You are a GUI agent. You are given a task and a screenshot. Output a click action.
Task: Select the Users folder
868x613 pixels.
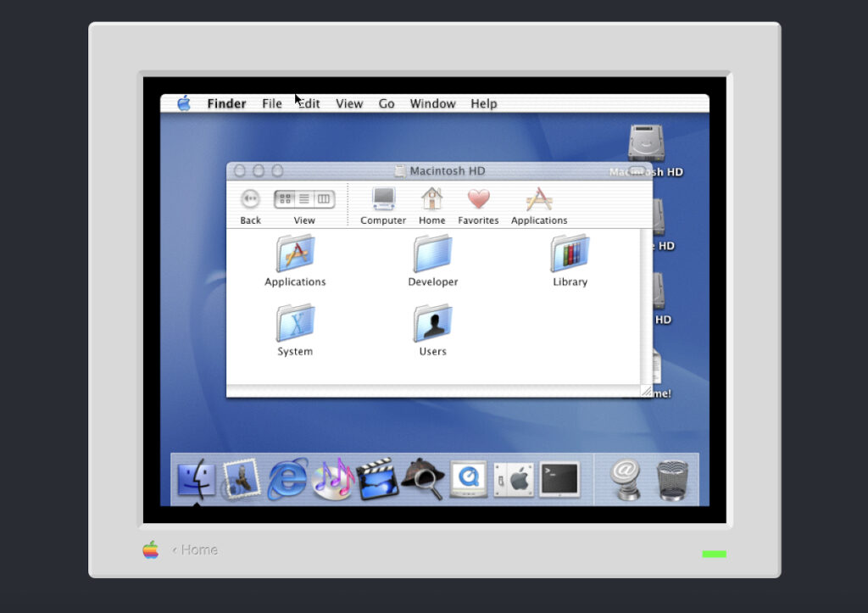coord(433,323)
